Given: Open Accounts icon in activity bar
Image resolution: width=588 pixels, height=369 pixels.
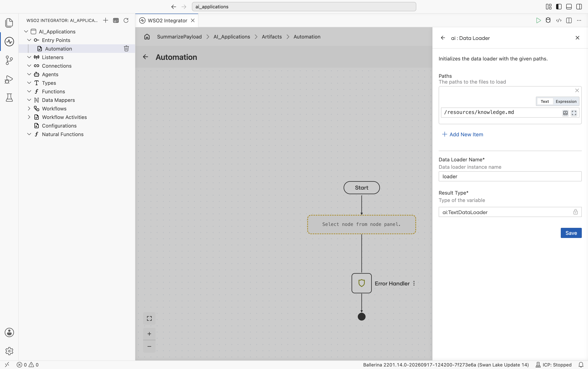Looking at the screenshot, I should [9, 332].
